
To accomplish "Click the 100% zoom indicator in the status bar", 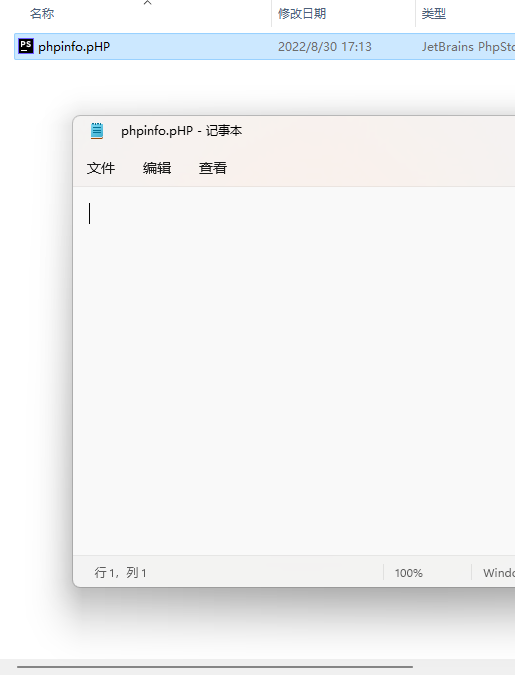I will tap(409, 573).
